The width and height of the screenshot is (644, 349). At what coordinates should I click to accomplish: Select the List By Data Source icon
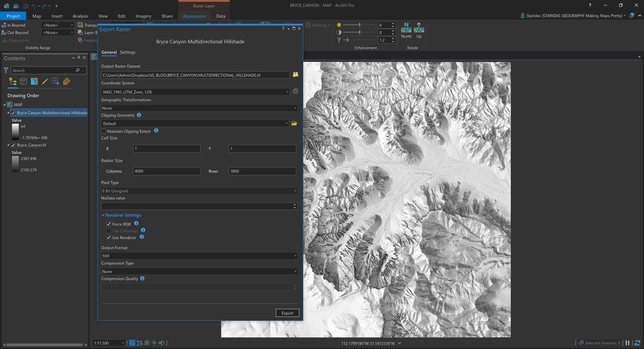pyautogui.click(x=23, y=81)
